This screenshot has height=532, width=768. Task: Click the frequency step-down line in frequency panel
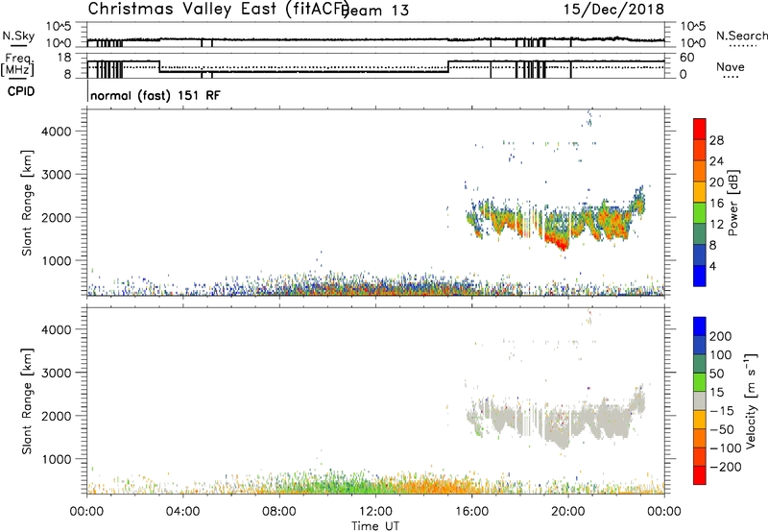(x=159, y=66)
